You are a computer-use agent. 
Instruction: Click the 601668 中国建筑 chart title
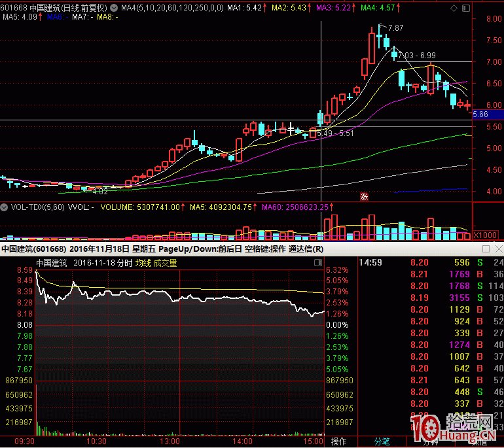pos(54,8)
